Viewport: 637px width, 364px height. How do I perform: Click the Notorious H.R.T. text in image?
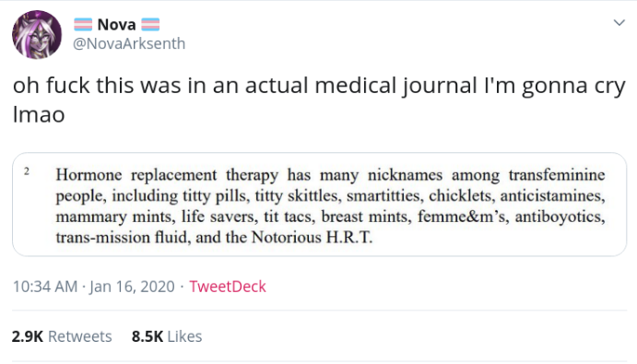pyautogui.click(x=312, y=237)
